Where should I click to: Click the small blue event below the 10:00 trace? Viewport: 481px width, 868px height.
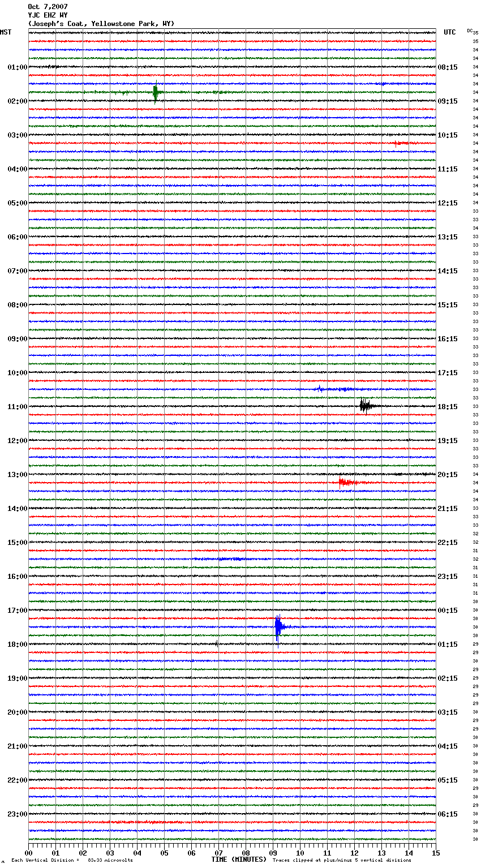click(320, 389)
